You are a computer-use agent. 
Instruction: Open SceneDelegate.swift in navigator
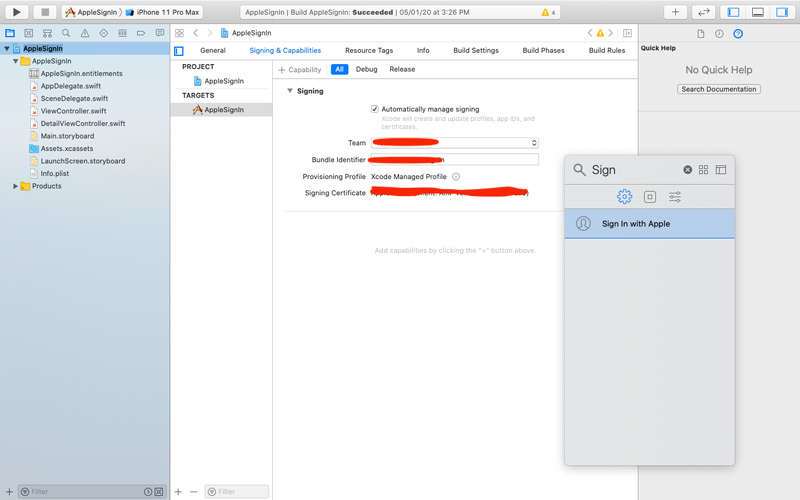click(x=74, y=98)
